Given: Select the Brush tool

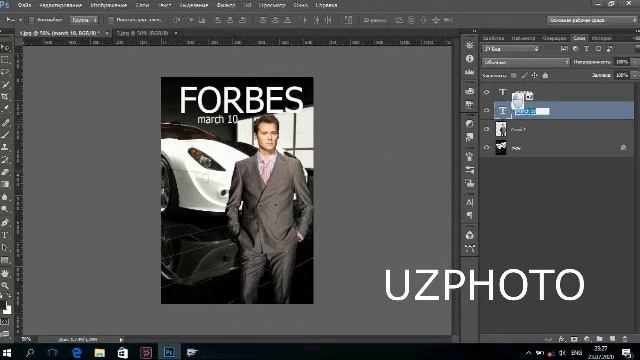Looking at the screenshot, I should (x=5, y=135).
